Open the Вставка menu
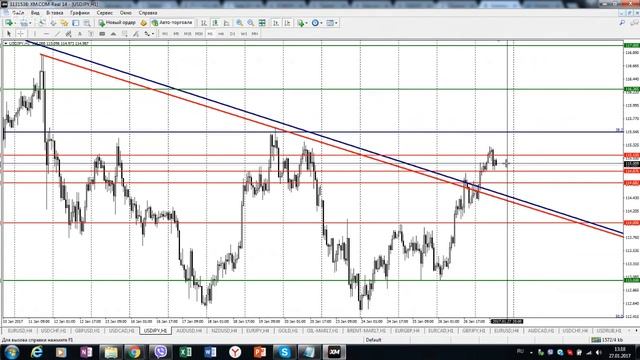This screenshot has width=640, height=360. click(55, 13)
